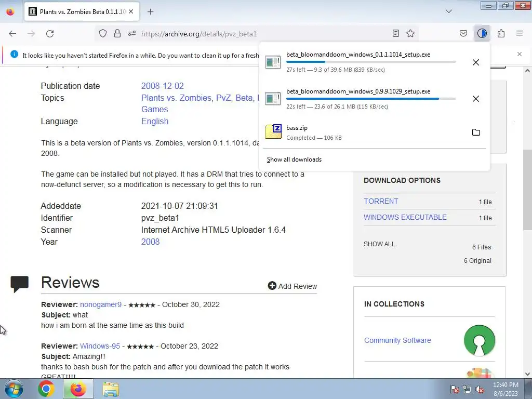532x399 pixels.
Task: Toggle Reader View icon
Action: coord(395,33)
